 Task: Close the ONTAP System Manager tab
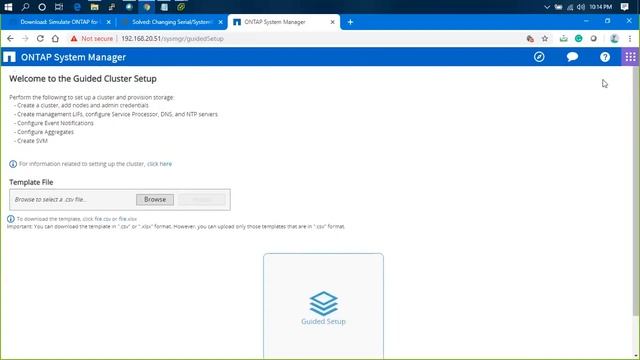[333, 22]
